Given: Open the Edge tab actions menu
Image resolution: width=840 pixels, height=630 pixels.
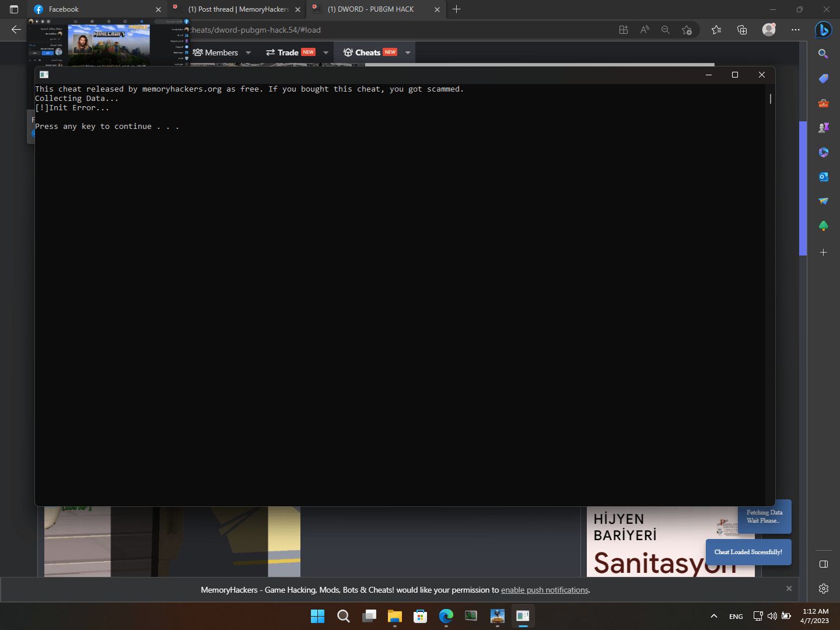Looking at the screenshot, I should click(14, 9).
